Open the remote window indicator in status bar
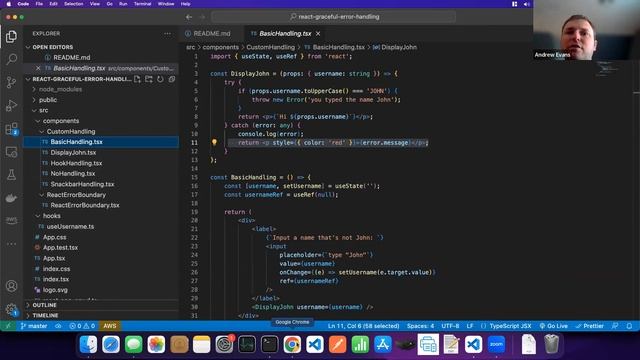Image resolution: width=640 pixels, height=360 pixels. point(8,326)
